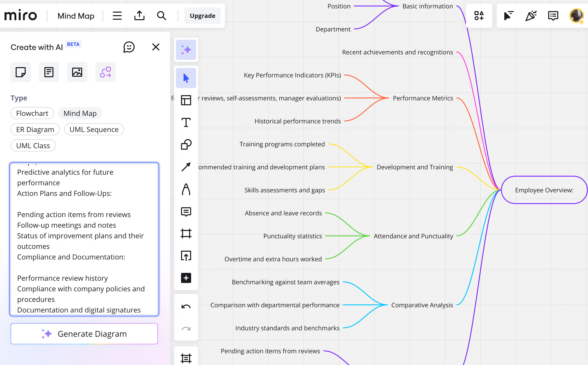Click inside the AI prompt text box

[x=84, y=239]
